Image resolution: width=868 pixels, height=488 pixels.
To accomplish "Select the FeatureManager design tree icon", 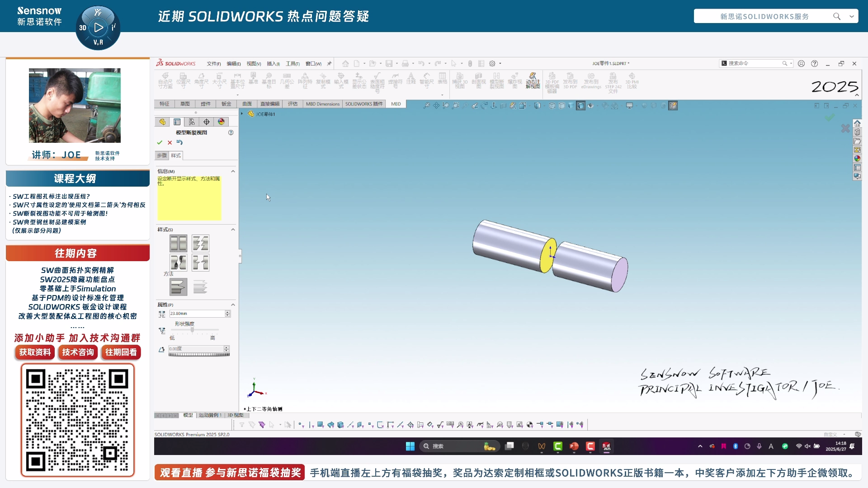I will [x=162, y=122].
